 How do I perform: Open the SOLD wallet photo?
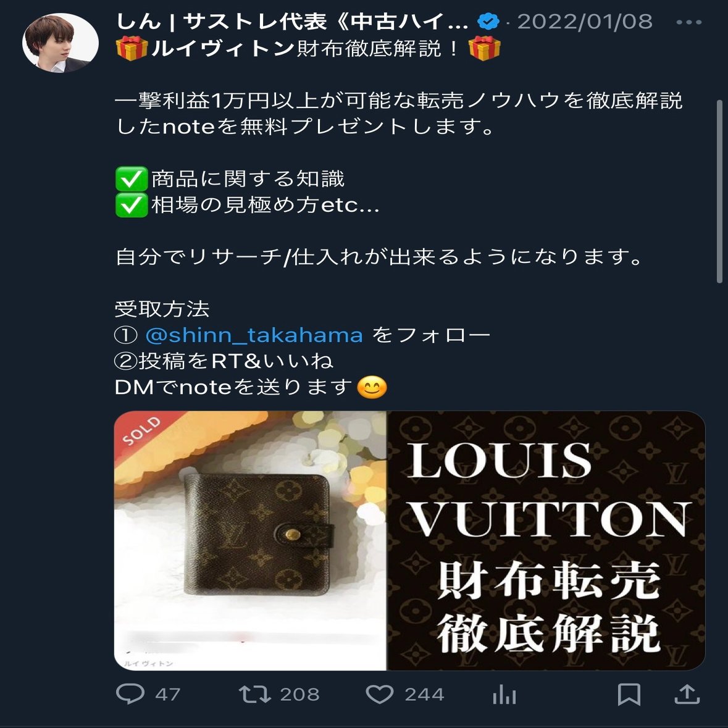point(250,541)
